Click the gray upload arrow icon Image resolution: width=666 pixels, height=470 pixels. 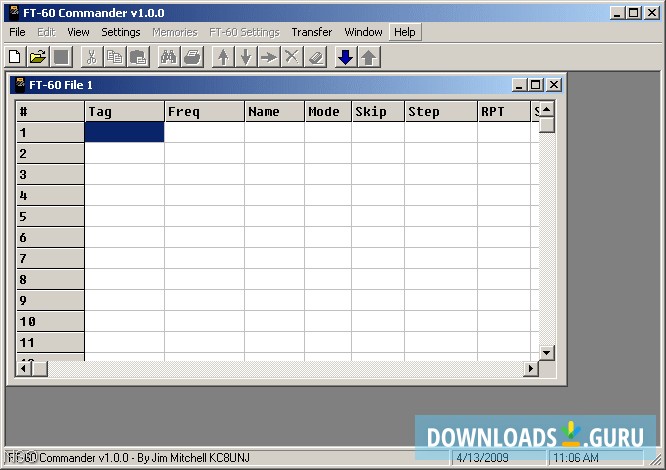tap(369, 57)
